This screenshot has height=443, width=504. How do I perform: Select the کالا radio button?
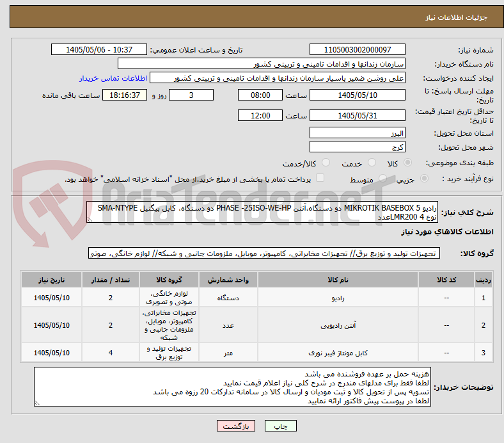407,163
